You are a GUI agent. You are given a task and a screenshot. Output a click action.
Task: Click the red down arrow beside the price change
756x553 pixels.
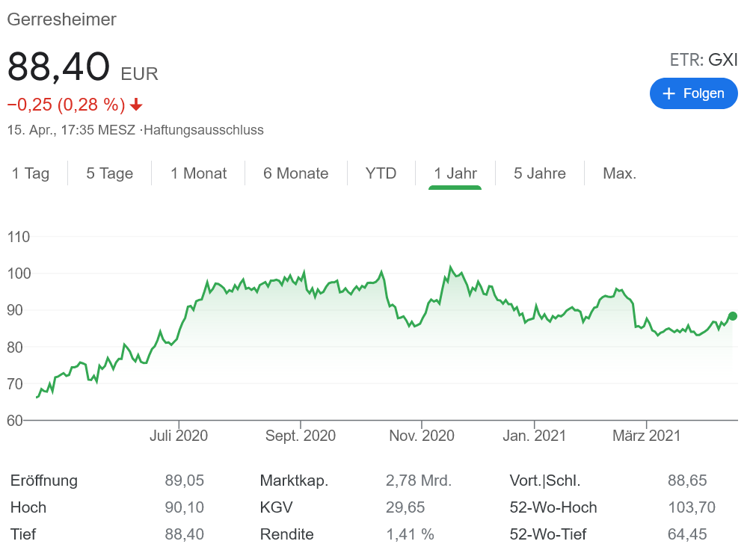(136, 104)
